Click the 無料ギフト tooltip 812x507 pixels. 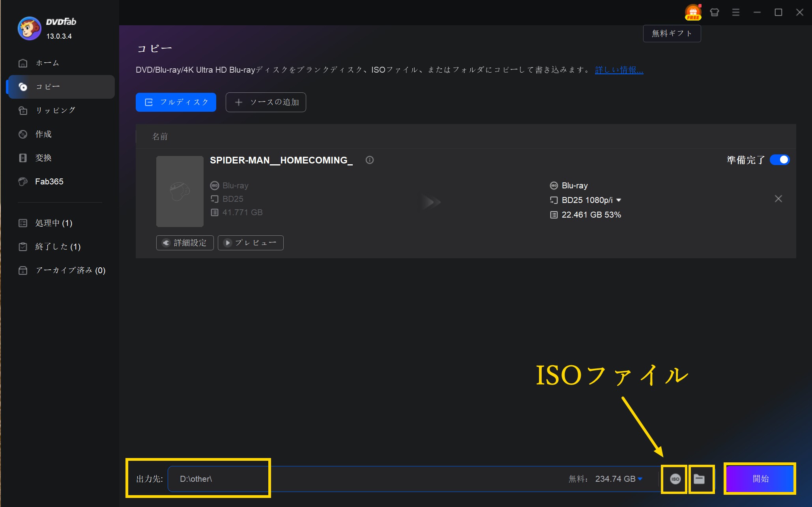pyautogui.click(x=672, y=34)
